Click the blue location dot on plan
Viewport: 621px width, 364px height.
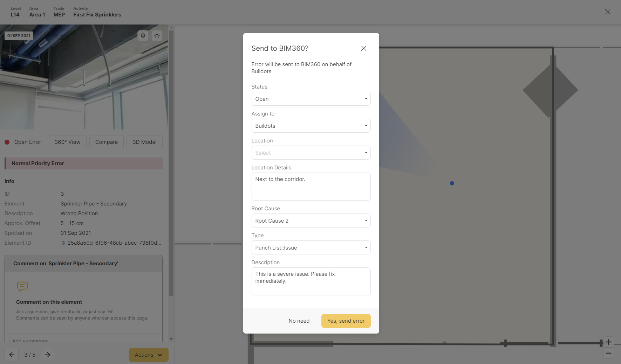pyautogui.click(x=452, y=183)
